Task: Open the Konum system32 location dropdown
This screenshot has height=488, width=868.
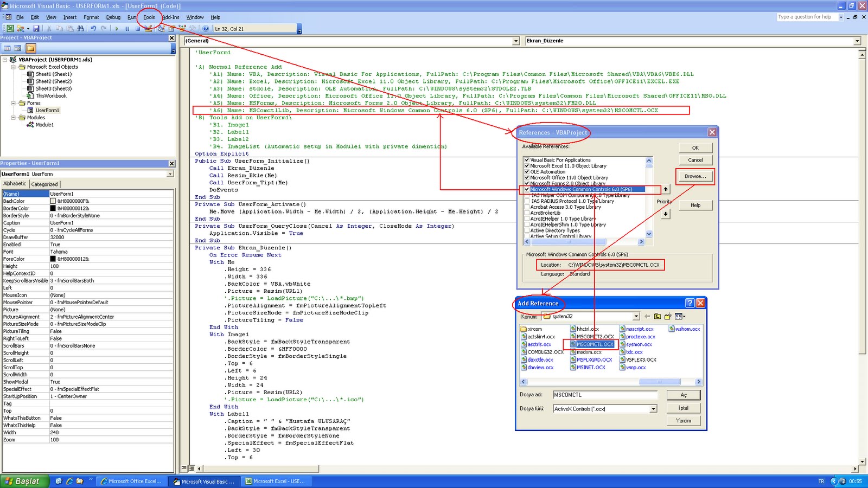Action: (636, 317)
